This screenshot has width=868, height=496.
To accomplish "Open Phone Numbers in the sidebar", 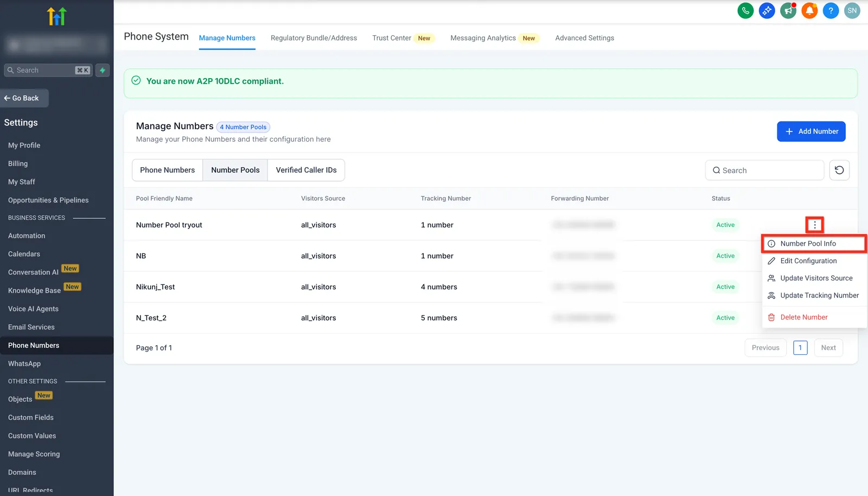I will pyautogui.click(x=34, y=346).
